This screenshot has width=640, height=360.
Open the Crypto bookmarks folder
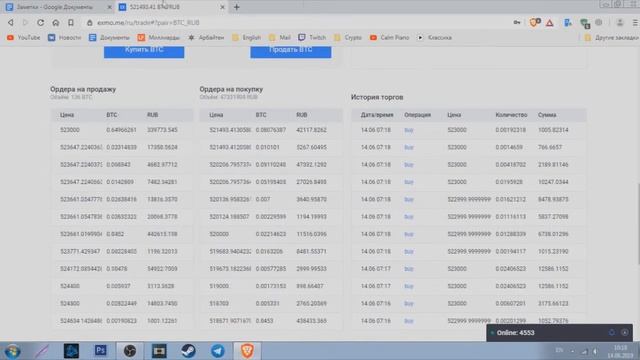(348, 38)
